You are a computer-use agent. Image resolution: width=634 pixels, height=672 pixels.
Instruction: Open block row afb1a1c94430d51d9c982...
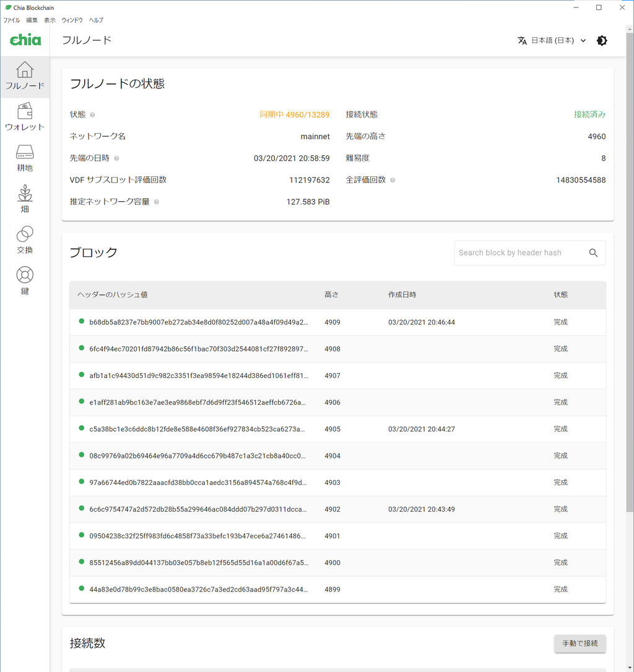pos(337,376)
